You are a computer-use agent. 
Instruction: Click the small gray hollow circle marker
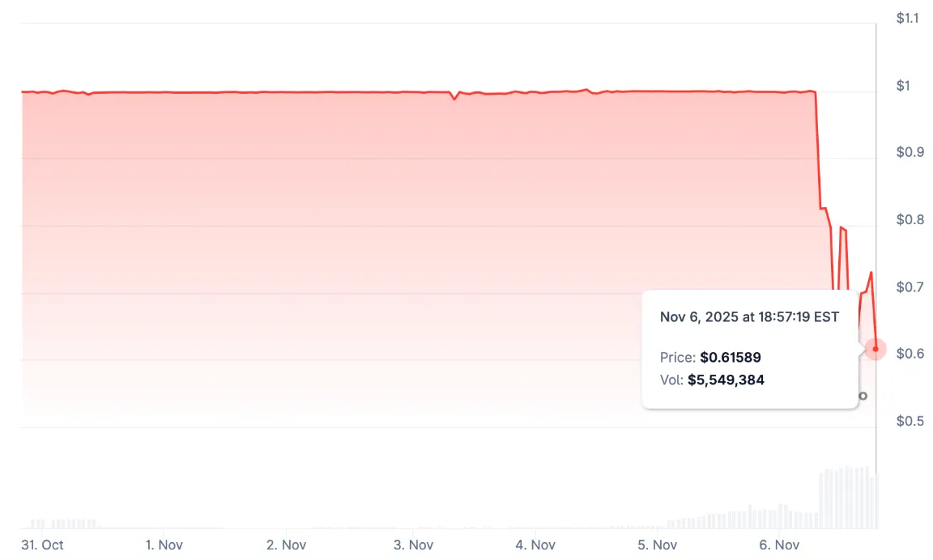click(863, 396)
